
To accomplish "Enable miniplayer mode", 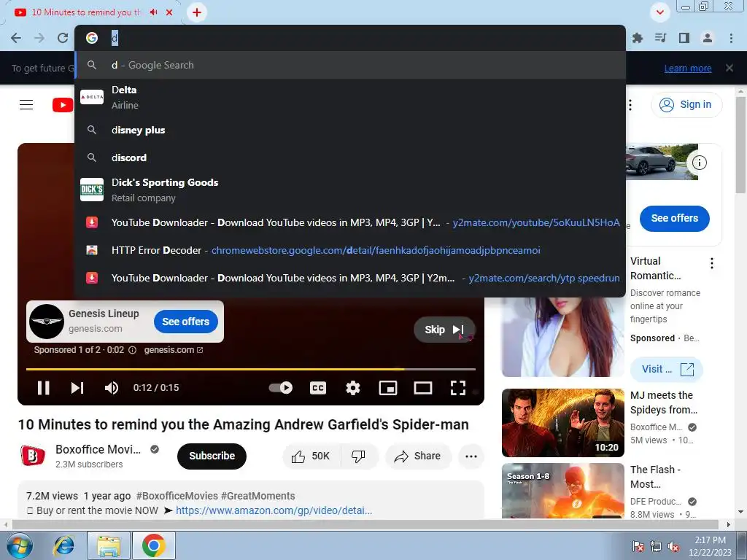I will coord(388,388).
